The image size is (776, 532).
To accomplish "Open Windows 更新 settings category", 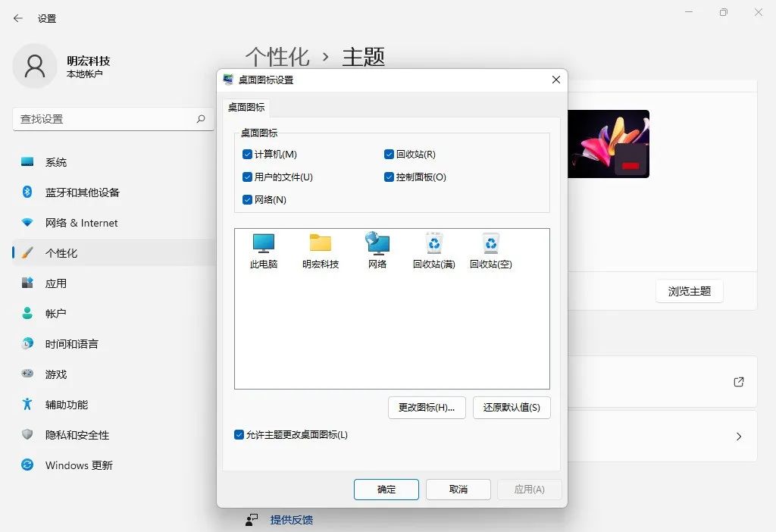I will 113,465.
